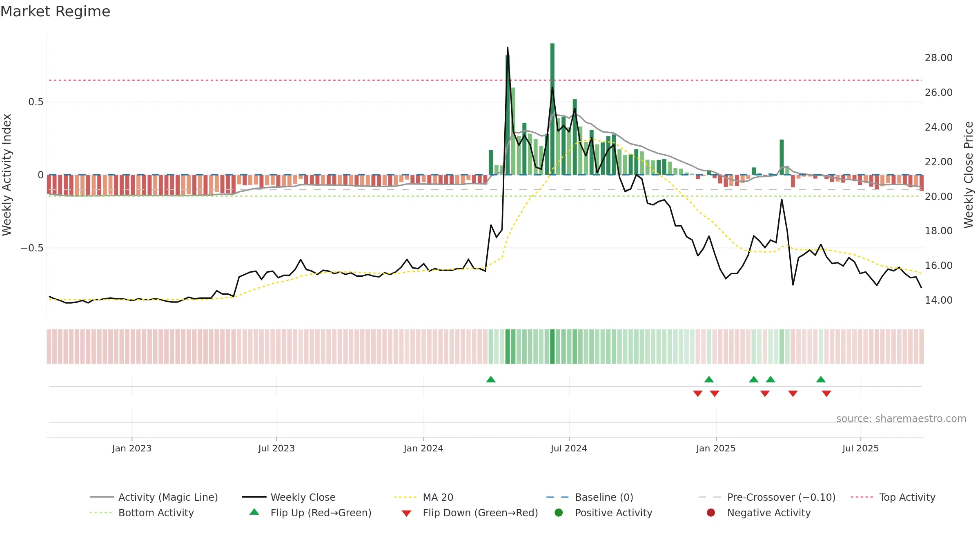
Task: Toggle Weekly Close legend entry
Action: pyautogui.click(x=289, y=497)
